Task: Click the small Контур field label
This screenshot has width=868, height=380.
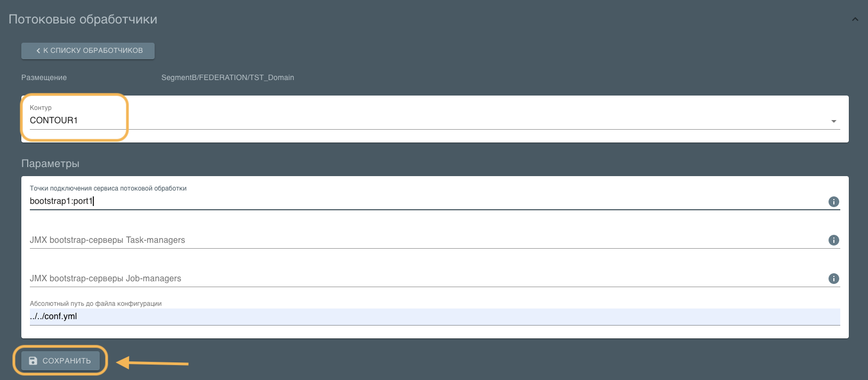Action: pyautogui.click(x=41, y=108)
